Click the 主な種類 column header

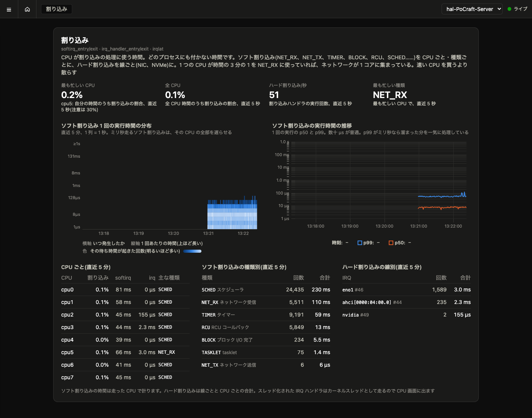(x=169, y=278)
